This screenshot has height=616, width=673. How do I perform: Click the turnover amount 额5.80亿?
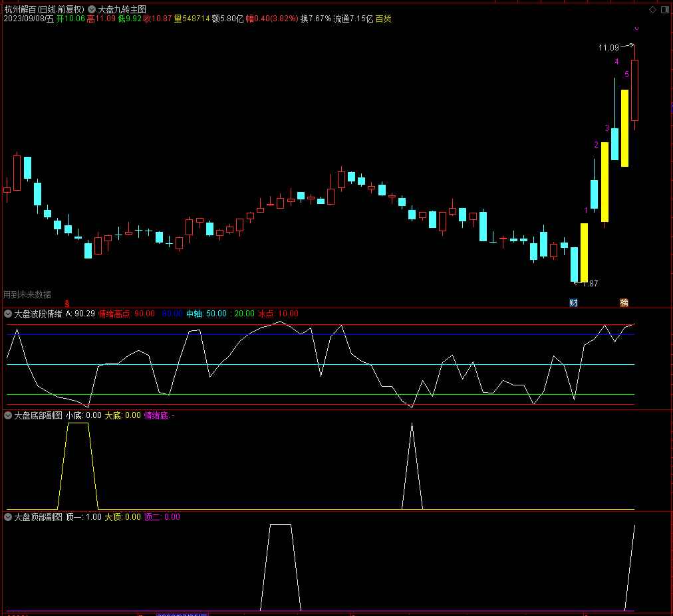(x=227, y=19)
